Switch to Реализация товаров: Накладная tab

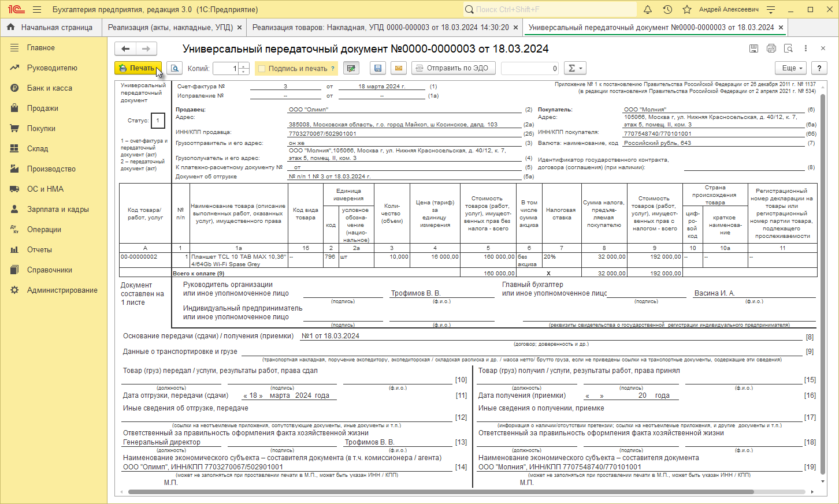coord(381,27)
